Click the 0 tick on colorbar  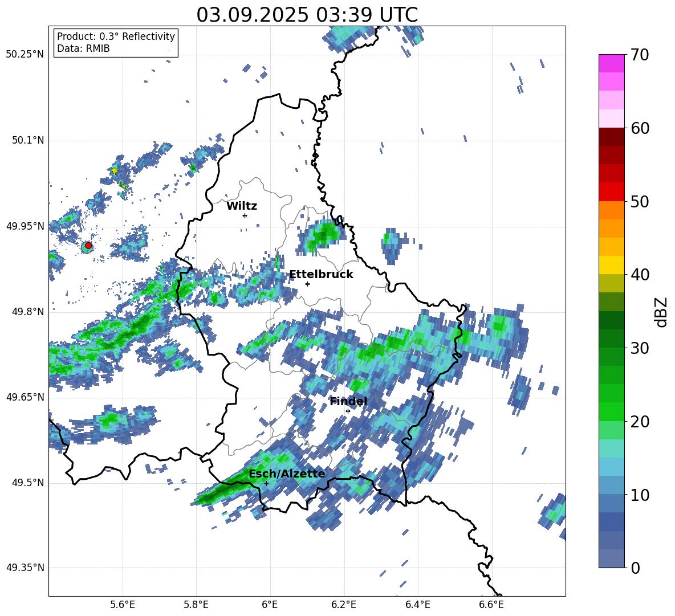tap(635, 568)
